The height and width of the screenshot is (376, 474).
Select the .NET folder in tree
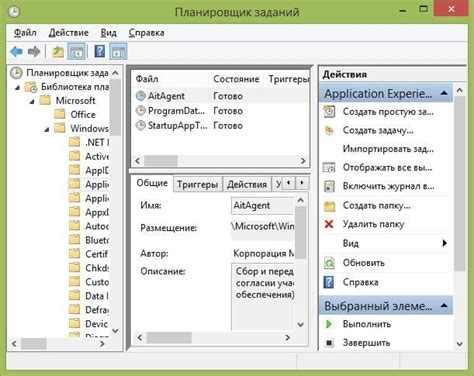coord(89,142)
